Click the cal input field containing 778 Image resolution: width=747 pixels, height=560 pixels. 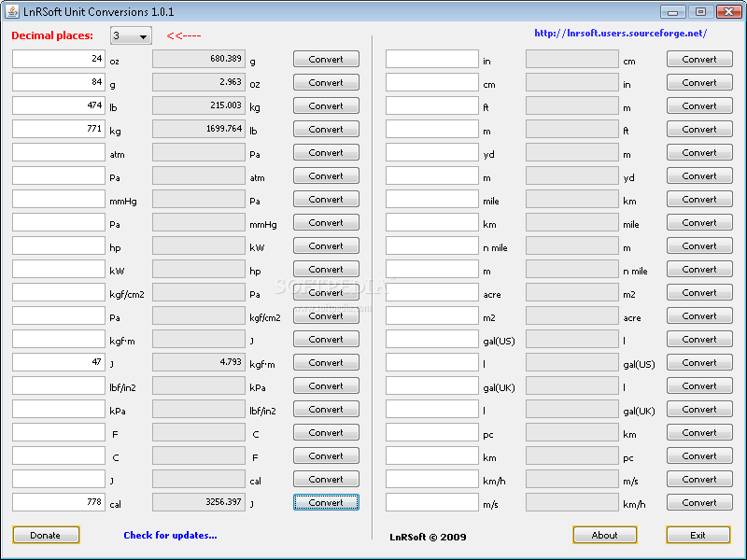[x=59, y=502]
